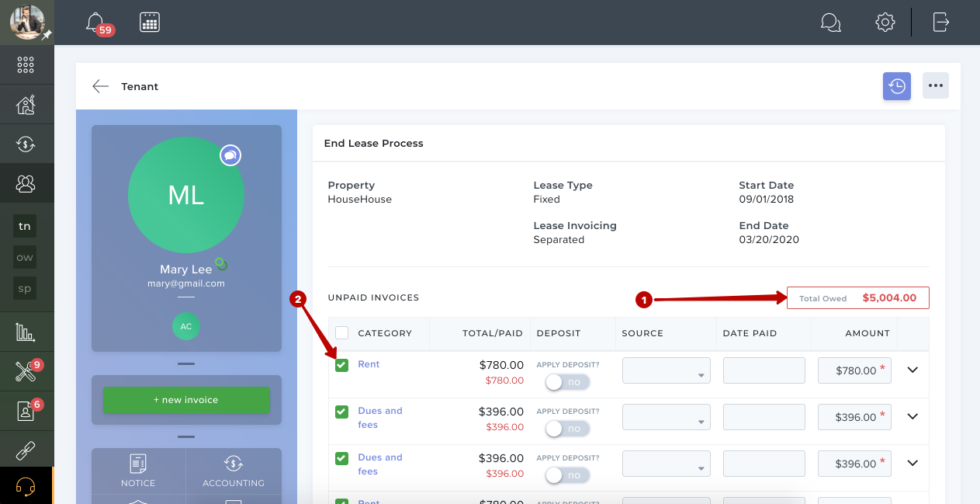Screen dimensions: 980x504
Task: Click the mary@gmail.com email text
Action: (x=186, y=283)
